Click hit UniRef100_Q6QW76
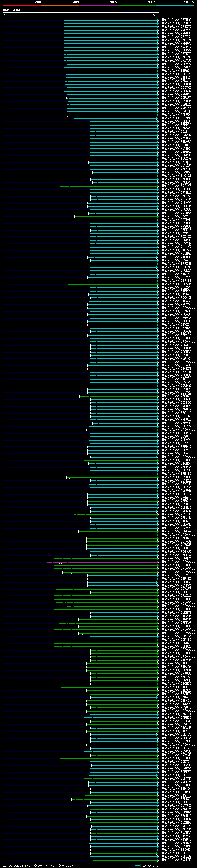The width and height of the screenshot is (197, 868). (177, 843)
